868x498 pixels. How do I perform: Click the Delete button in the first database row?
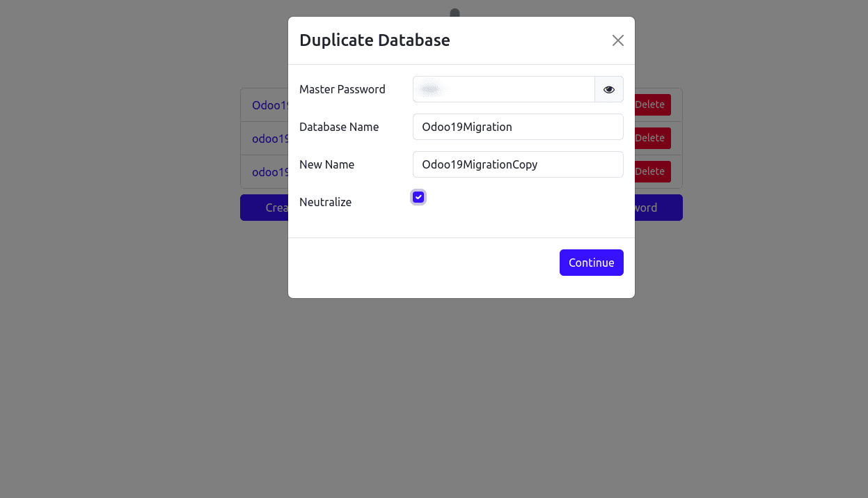(x=652, y=104)
